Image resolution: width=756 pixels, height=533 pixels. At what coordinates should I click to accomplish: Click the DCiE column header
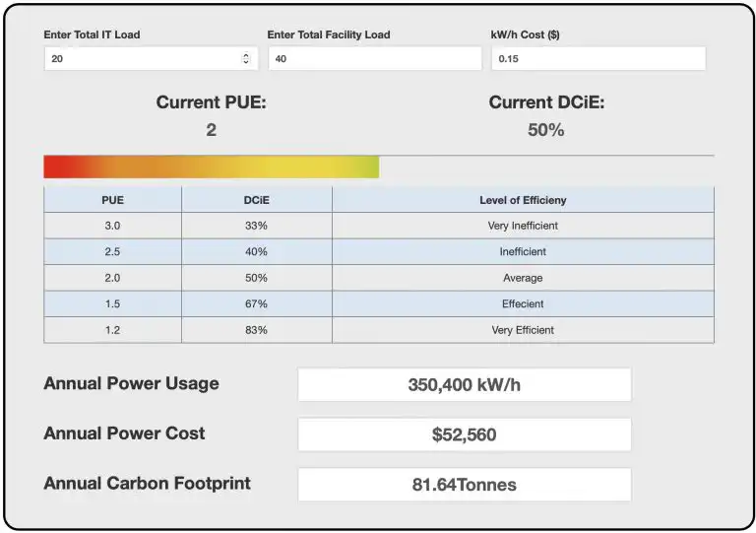pyautogui.click(x=257, y=200)
